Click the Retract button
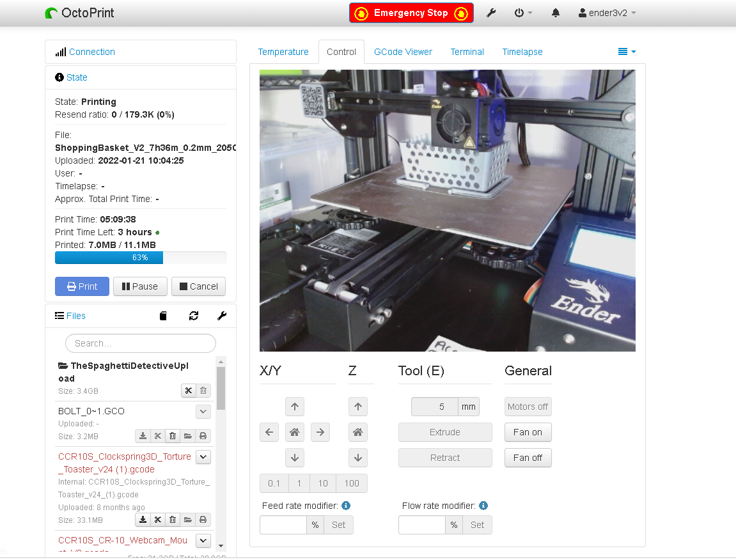The width and height of the screenshot is (736, 560). coord(445,458)
